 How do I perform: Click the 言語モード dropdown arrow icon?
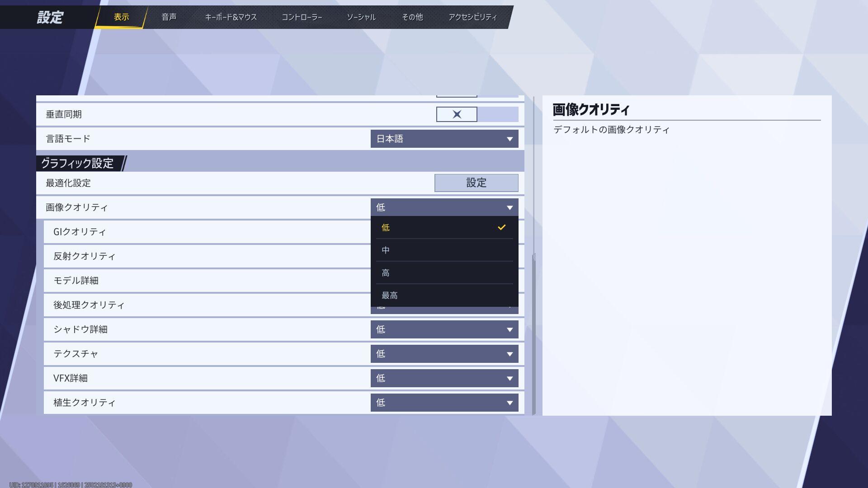pos(509,139)
